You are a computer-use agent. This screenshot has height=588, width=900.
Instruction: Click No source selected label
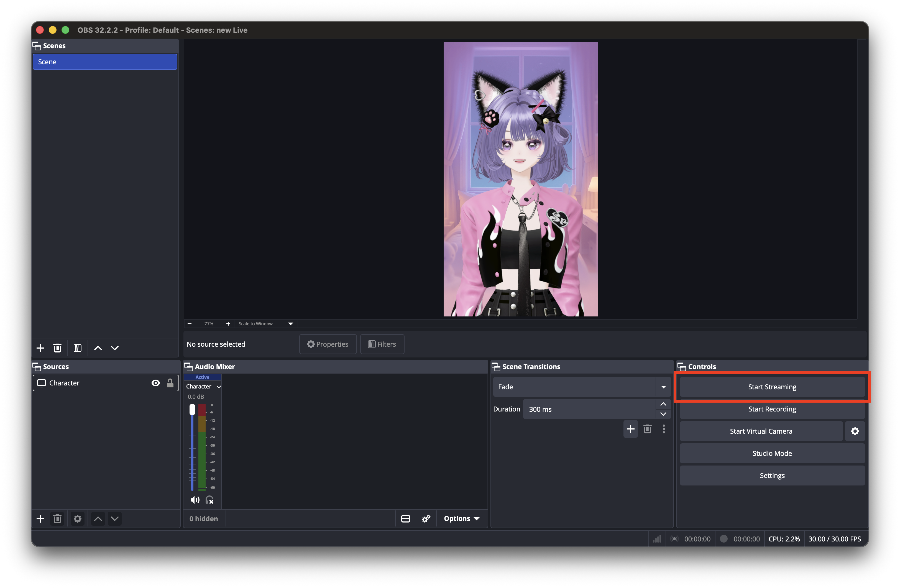click(216, 344)
